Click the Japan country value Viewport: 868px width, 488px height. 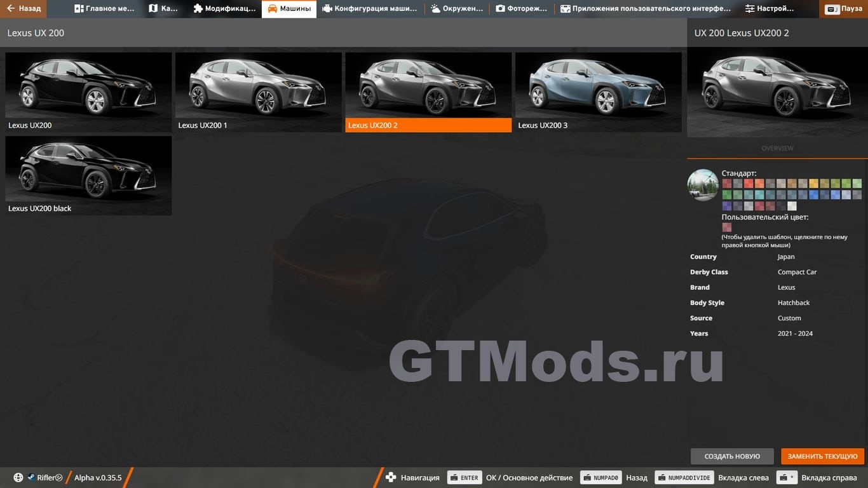[786, 257]
